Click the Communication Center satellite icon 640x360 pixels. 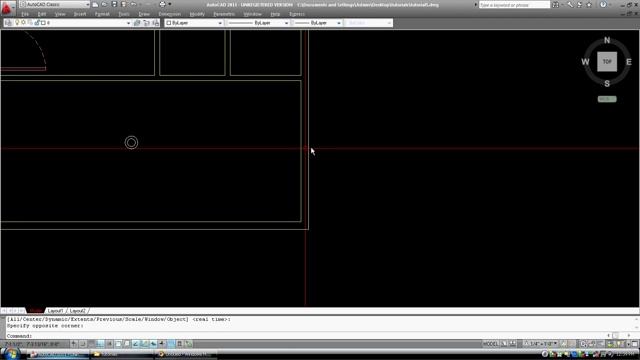pos(580,4)
